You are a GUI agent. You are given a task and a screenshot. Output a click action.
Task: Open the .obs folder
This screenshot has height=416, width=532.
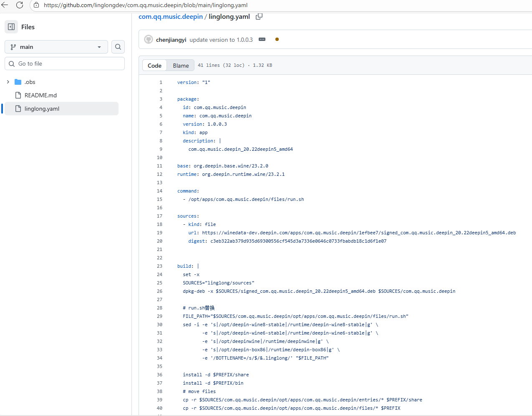30,82
